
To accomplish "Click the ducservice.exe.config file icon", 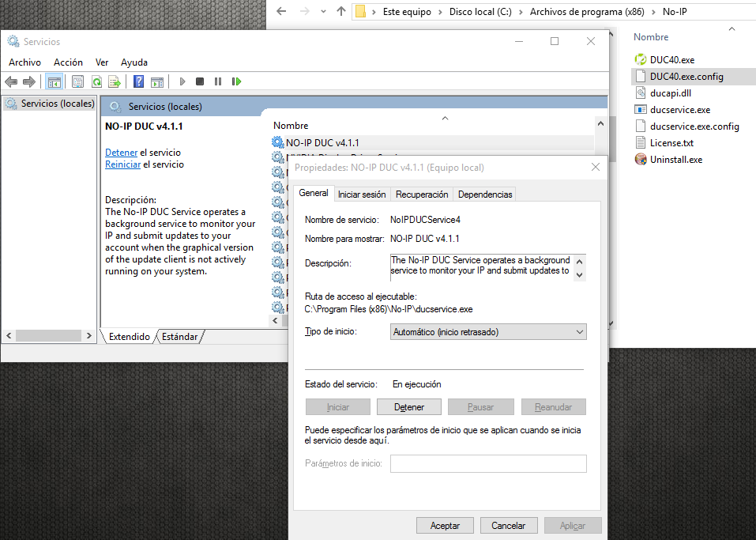I will click(x=641, y=126).
